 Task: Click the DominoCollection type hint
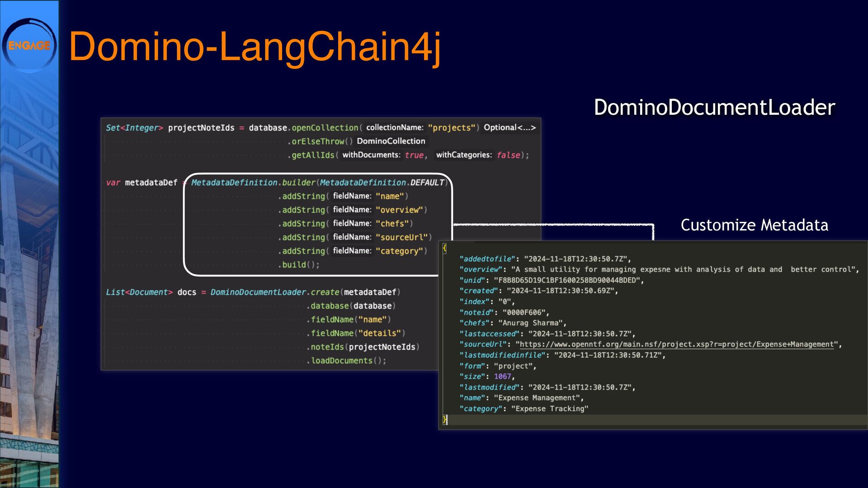click(391, 141)
